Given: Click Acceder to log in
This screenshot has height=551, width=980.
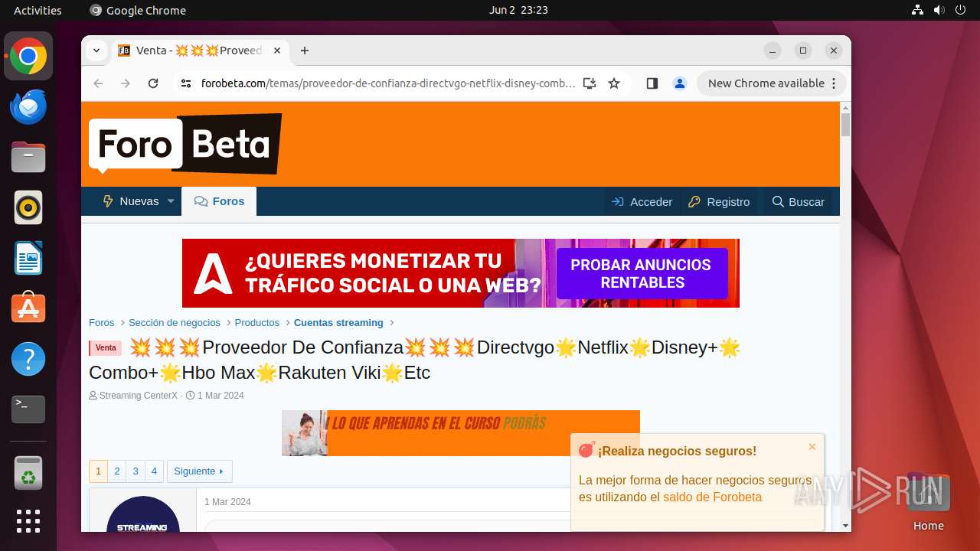Looking at the screenshot, I should 642,202.
